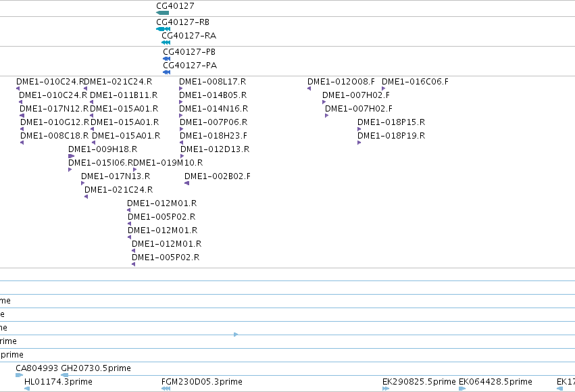Screen dimensions: 575x392
Task: Click the arrow glyph below DME1-018P15.R
Action: 359,129
